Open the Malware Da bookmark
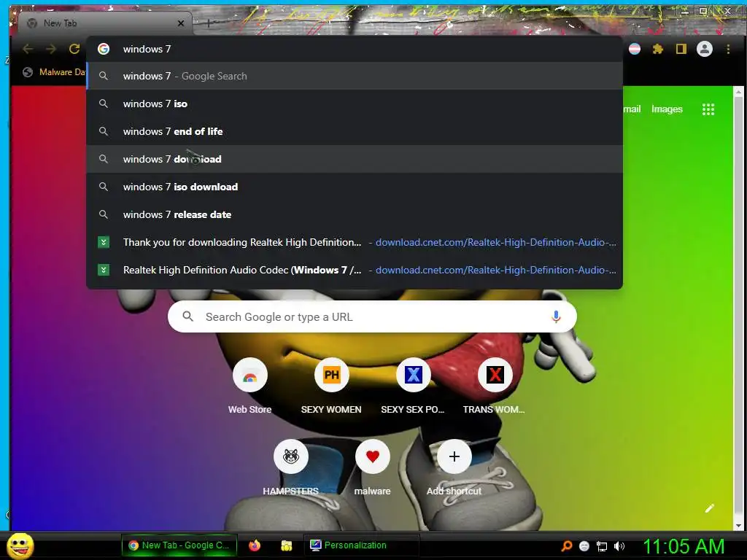This screenshot has width=747, height=560. click(54, 72)
